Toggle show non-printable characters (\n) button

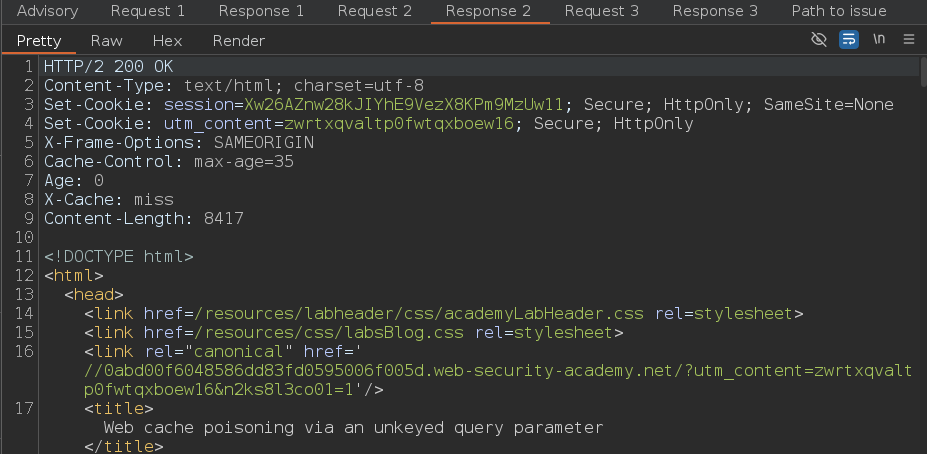point(879,40)
